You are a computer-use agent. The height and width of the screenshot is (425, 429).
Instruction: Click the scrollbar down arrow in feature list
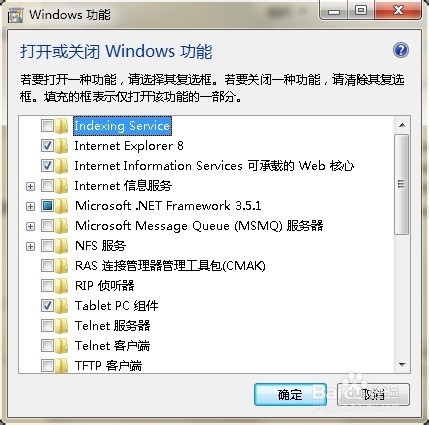[402, 365]
